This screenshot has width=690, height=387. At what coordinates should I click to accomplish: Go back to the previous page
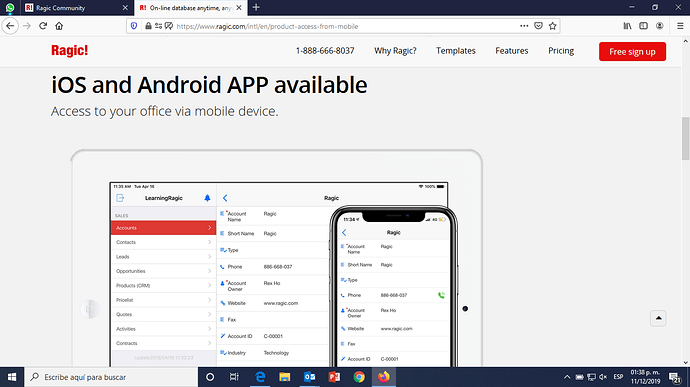coord(10,26)
